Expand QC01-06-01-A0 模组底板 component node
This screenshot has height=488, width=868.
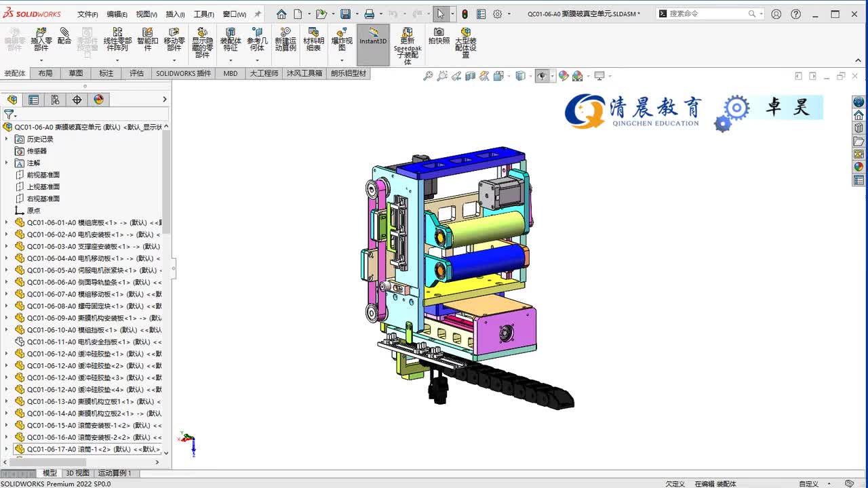pos(7,222)
